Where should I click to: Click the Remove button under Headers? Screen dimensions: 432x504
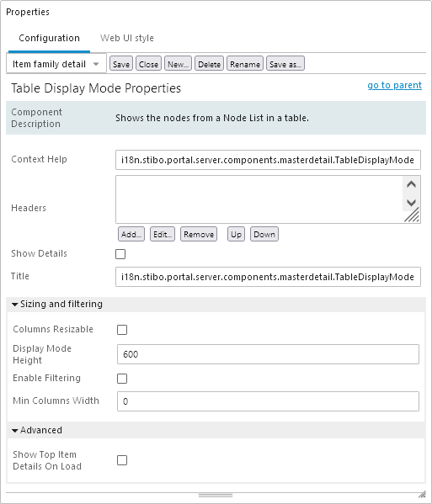coord(199,234)
